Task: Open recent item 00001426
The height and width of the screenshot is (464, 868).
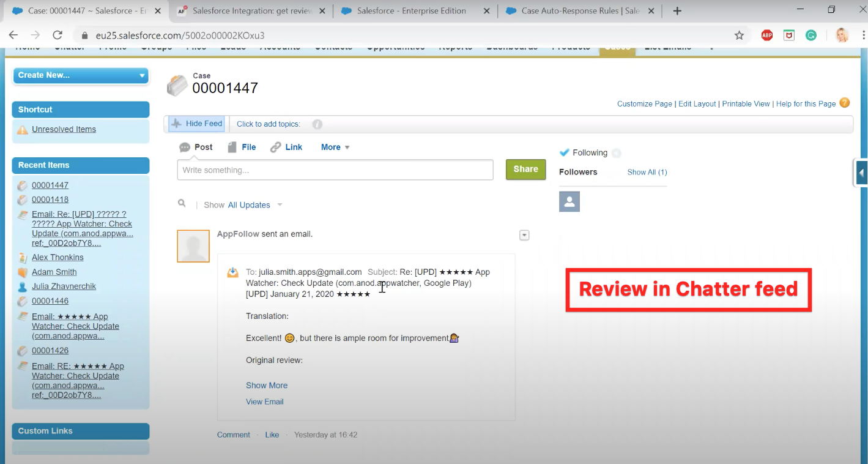Action: (50, 351)
